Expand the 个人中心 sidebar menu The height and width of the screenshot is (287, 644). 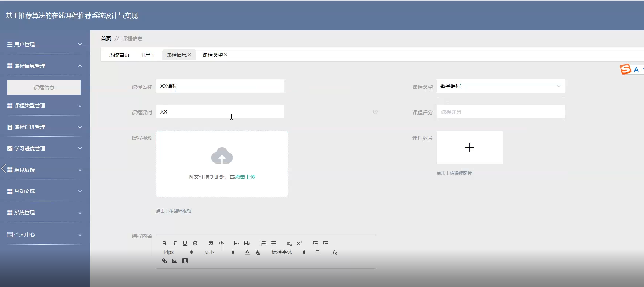(44, 234)
